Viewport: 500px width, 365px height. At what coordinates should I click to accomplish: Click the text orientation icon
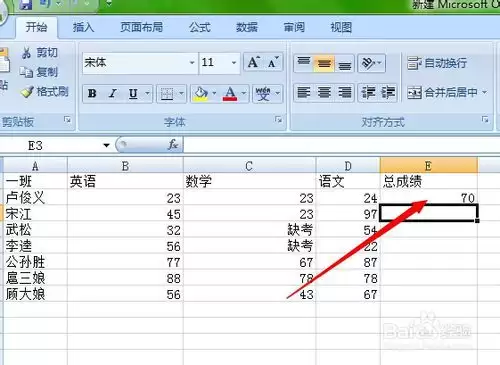pyautogui.click(x=368, y=63)
